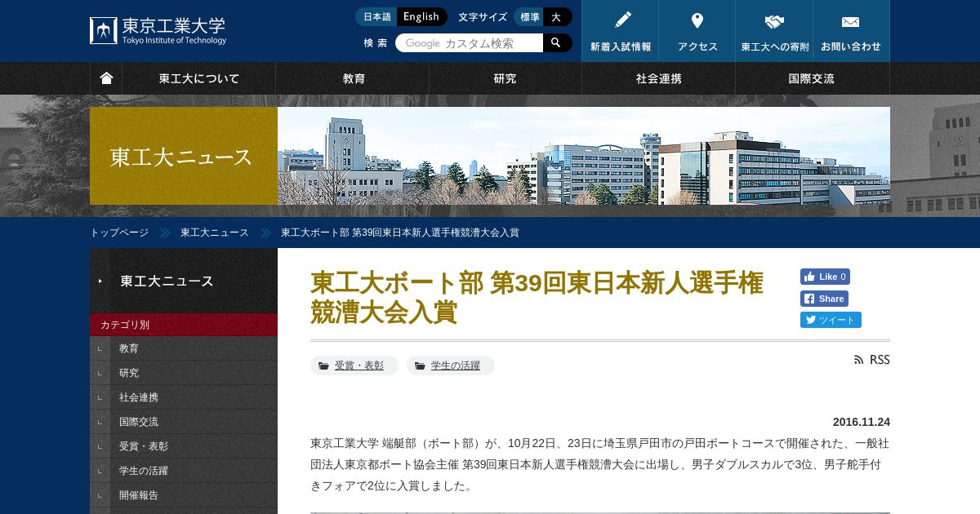The width and height of the screenshot is (980, 514).
Task: Select 受賞・表彰 in sidebar categories
Action: click(184, 446)
